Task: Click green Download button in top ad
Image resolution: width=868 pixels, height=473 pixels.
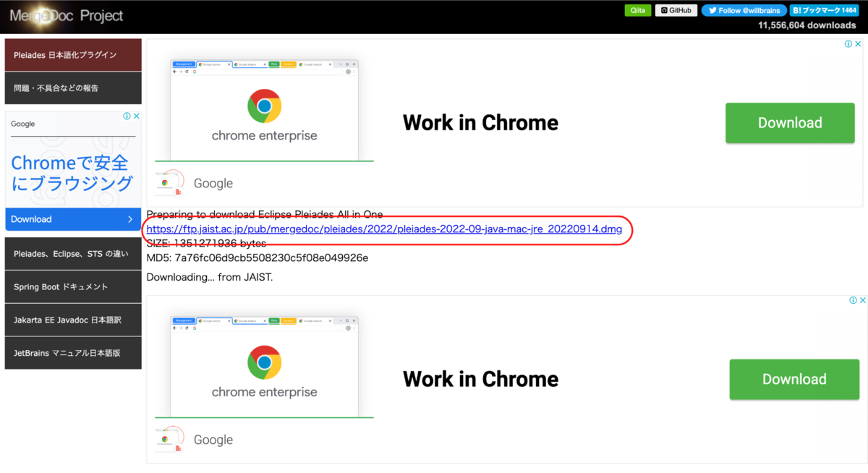Action: (x=790, y=123)
